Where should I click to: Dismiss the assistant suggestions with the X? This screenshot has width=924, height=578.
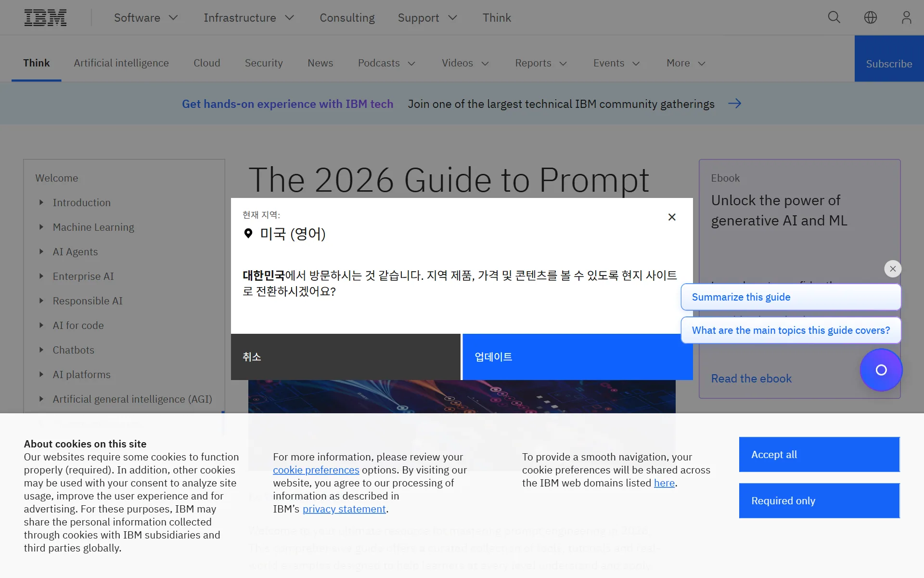pos(893,269)
